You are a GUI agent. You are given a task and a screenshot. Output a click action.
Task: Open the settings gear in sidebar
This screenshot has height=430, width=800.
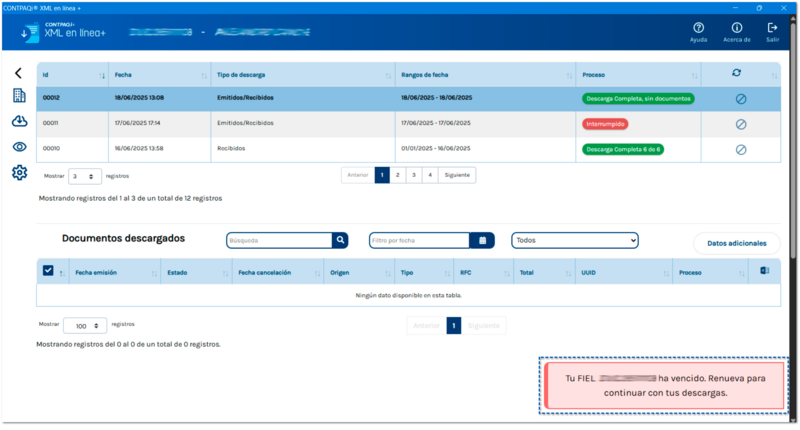18,173
